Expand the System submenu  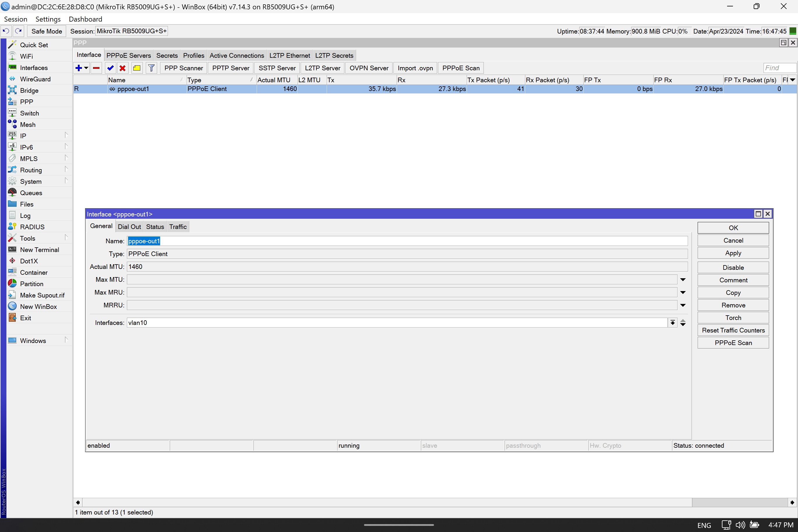(66, 181)
